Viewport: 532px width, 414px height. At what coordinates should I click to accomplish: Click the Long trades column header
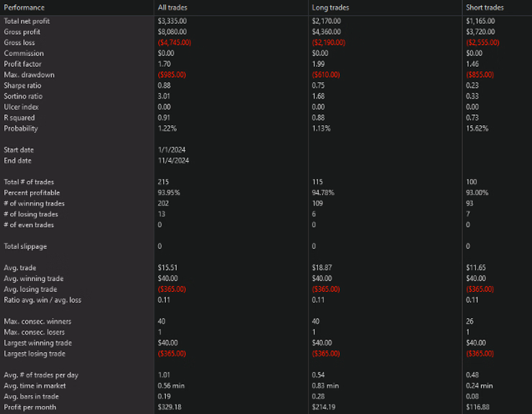330,7
